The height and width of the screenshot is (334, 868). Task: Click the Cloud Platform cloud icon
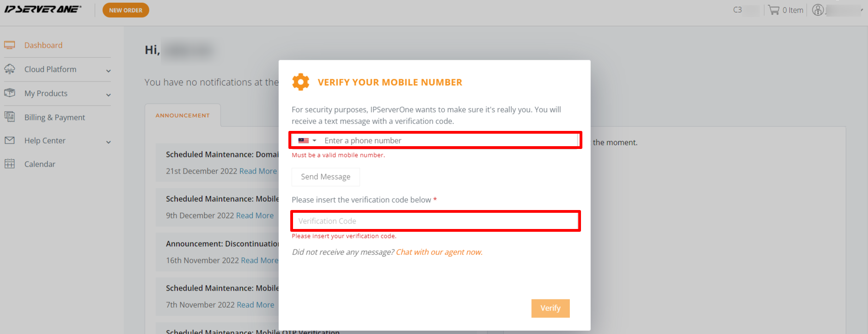10,69
